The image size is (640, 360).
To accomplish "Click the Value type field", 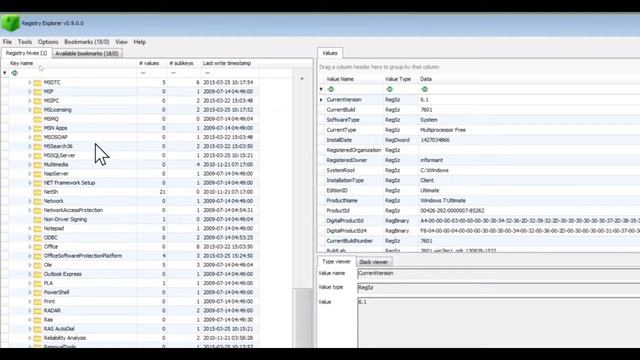I will tap(498, 288).
